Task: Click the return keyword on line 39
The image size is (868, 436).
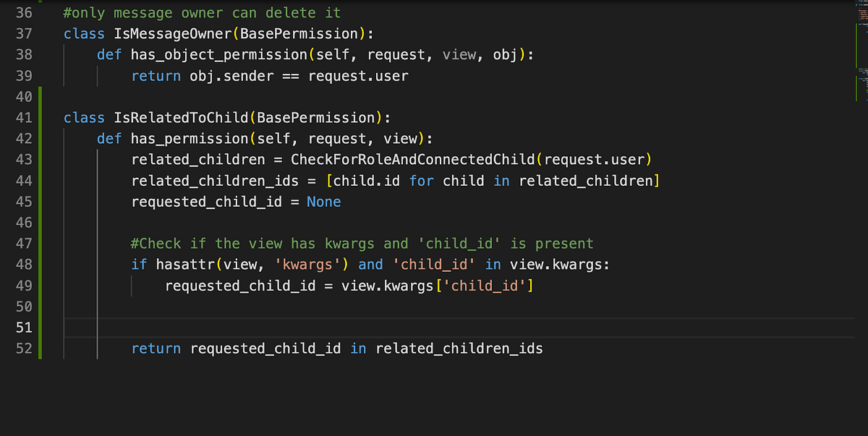Action: coord(156,75)
